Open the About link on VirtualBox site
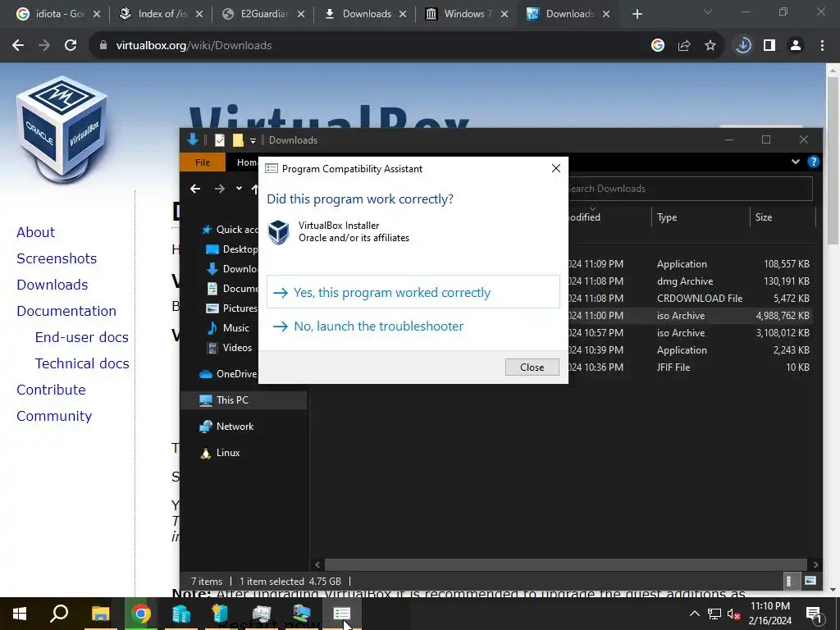Image resolution: width=840 pixels, height=630 pixels. click(x=36, y=232)
